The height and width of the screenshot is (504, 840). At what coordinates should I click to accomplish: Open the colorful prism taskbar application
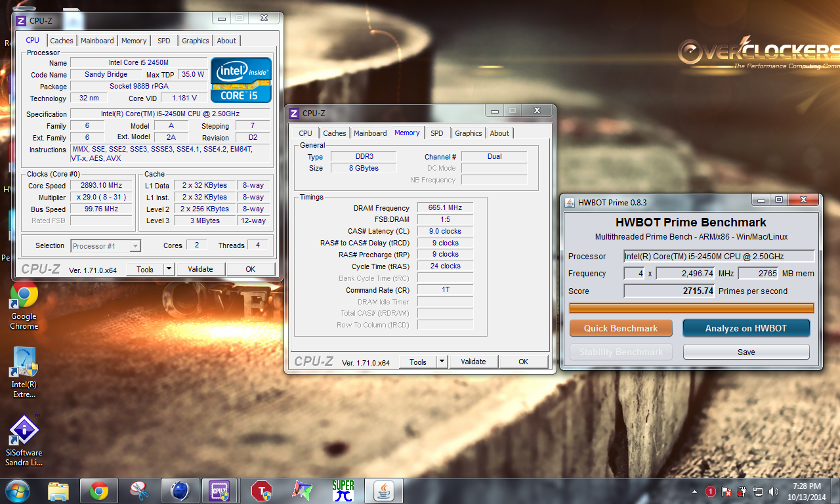[x=303, y=491]
